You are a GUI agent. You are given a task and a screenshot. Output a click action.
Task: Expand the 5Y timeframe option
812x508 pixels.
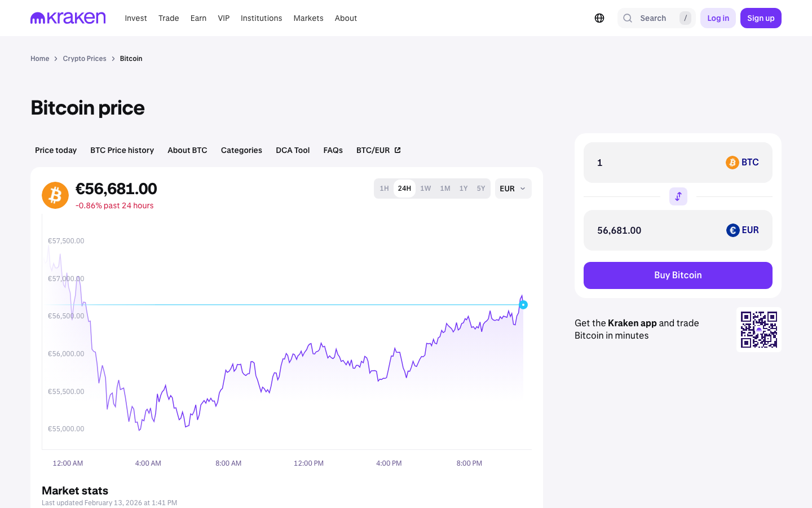[480, 188]
